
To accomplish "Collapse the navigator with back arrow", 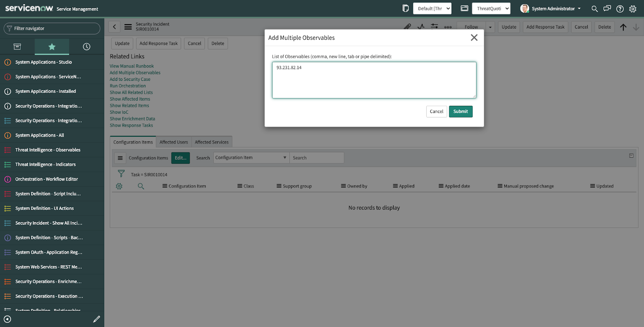I will pyautogui.click(x=7, y=319).
